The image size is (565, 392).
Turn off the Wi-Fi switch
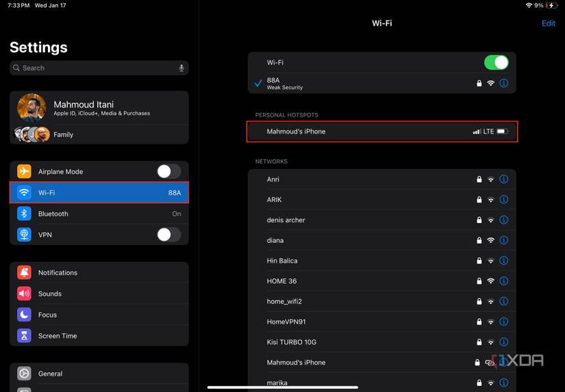coord(497,62)
